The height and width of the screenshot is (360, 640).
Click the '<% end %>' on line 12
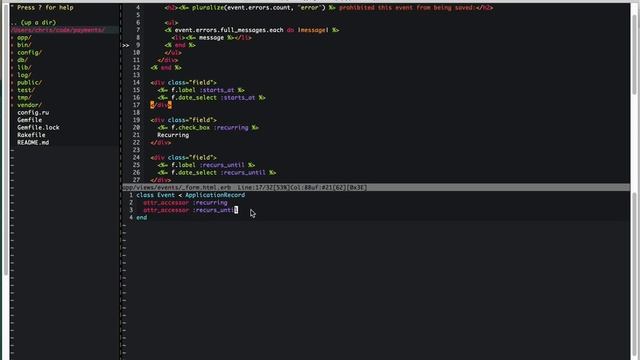[x=166, y=68]
